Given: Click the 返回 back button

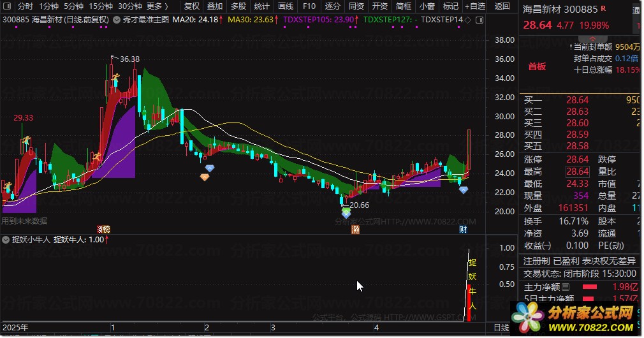Looking at the screenshot, I should (x=502, y=6).
